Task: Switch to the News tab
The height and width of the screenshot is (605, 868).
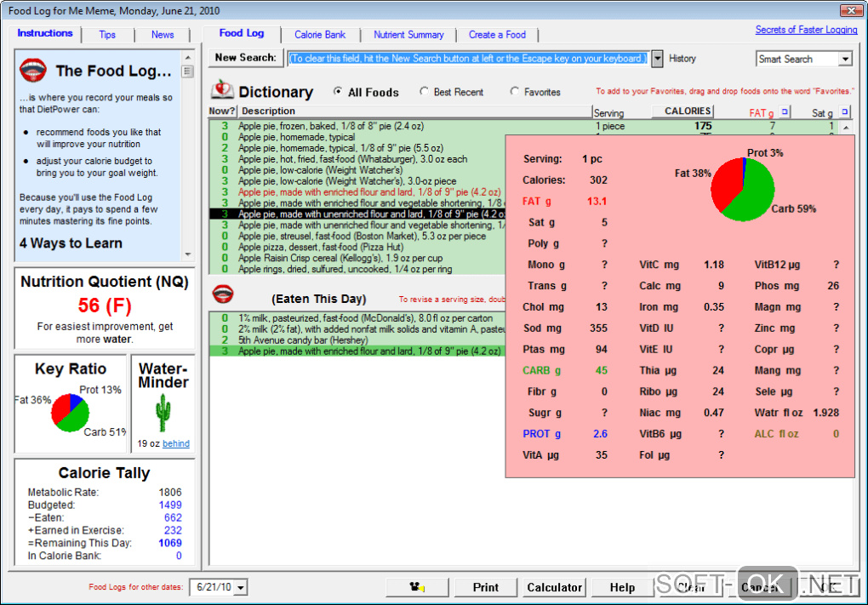Action: 163,34
